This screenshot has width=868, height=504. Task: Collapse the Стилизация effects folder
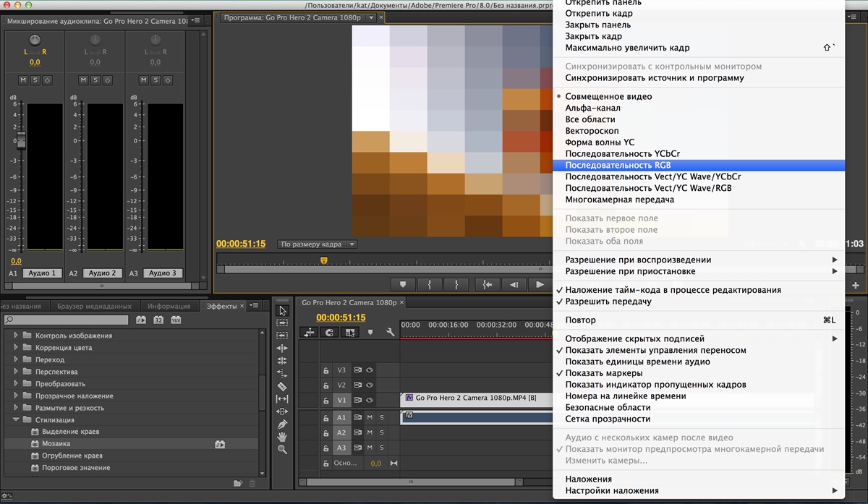(17, 419)
